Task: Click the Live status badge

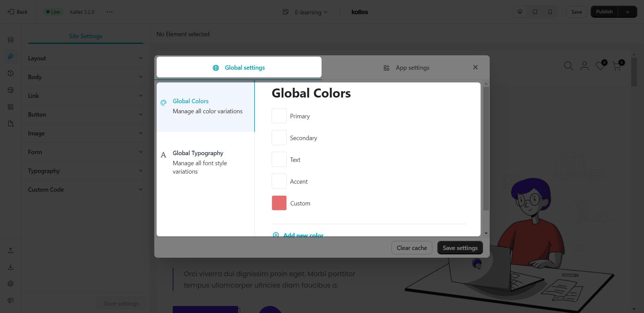Action: coord(53,12)
